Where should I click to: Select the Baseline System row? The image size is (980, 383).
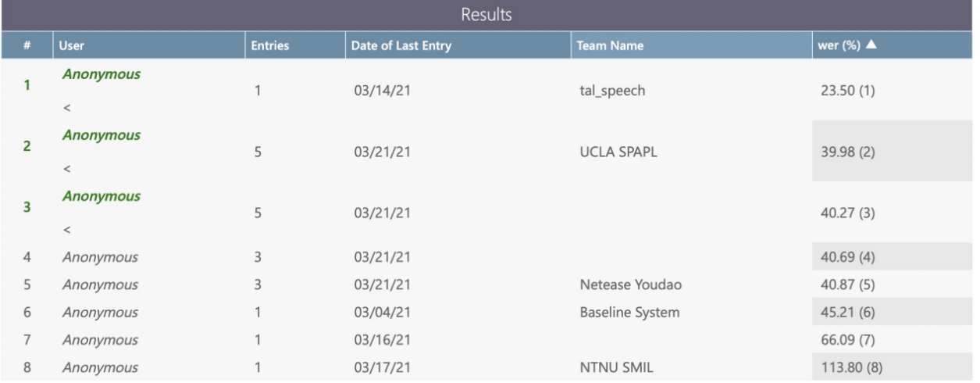click(629, 313)
